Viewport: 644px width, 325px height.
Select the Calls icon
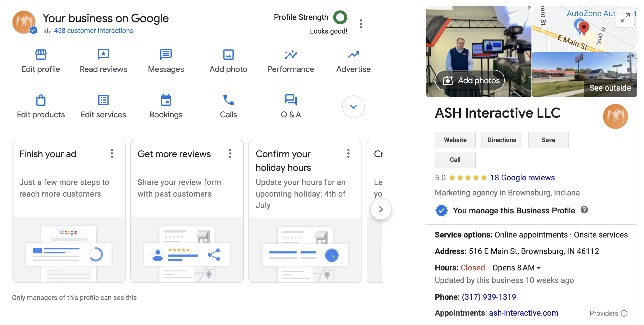228,106
